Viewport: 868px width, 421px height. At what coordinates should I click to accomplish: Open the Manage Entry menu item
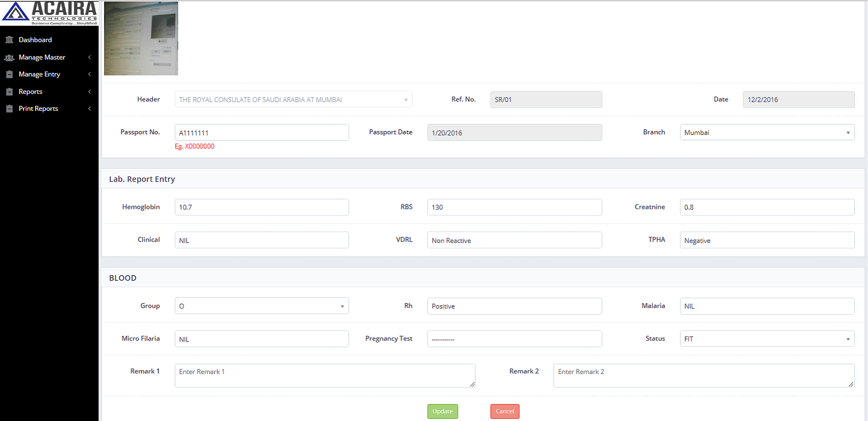[x=39, y=75]
